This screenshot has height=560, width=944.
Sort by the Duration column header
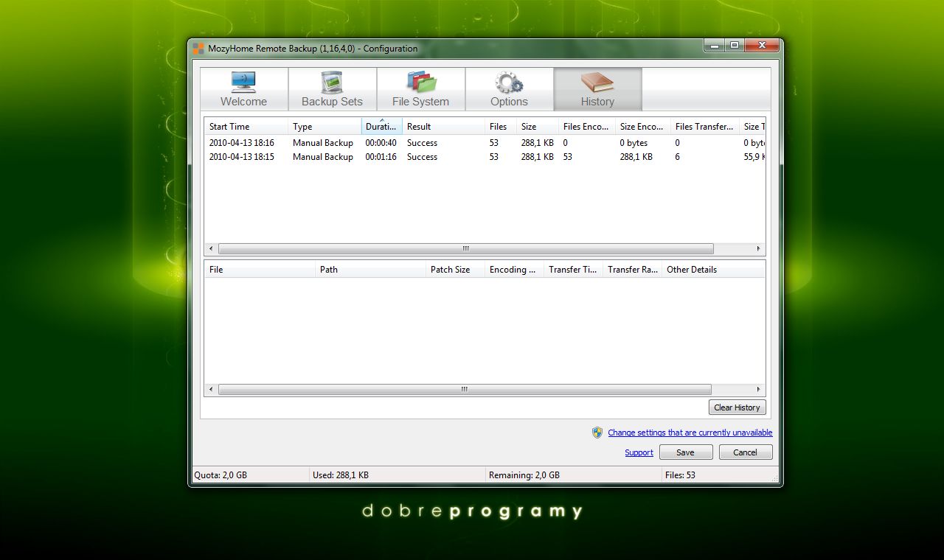(x=381, y=127)
